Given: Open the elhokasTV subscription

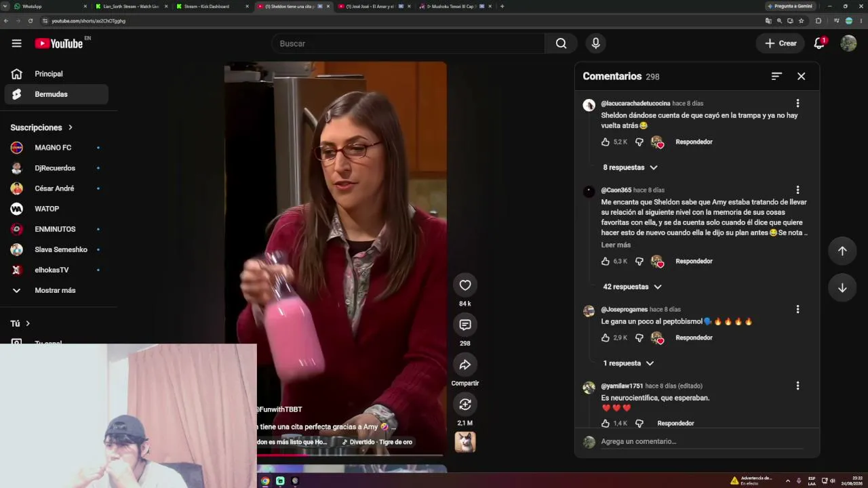Looking at the screenshot, I should [56, 270].
